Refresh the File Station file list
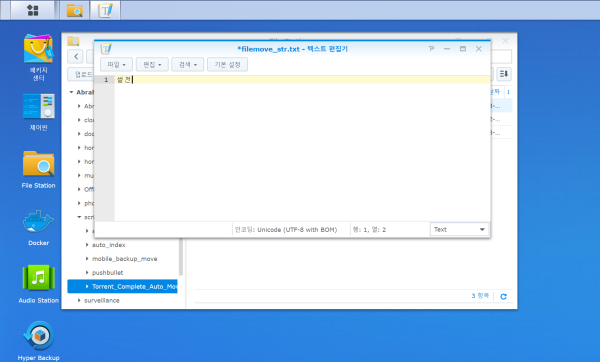The height and width of the screenshot is (362, 600). (504, 297)
